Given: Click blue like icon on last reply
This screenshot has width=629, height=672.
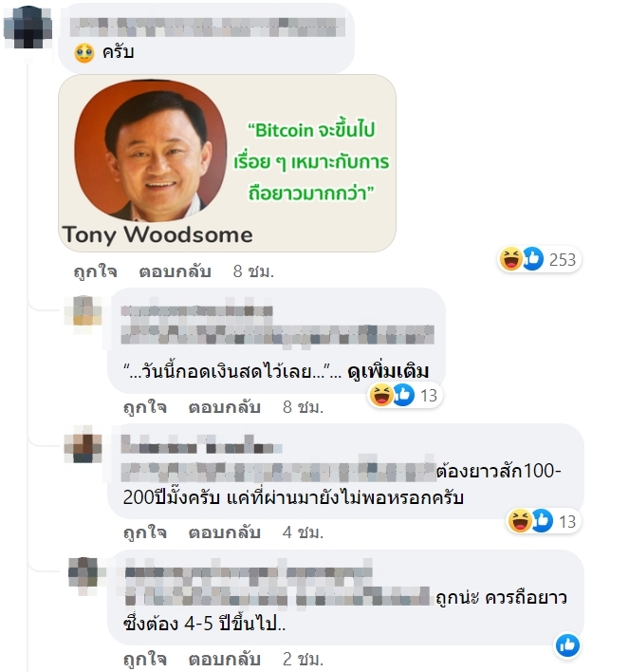Looking at the screenshot, I should tap(567, 645).
